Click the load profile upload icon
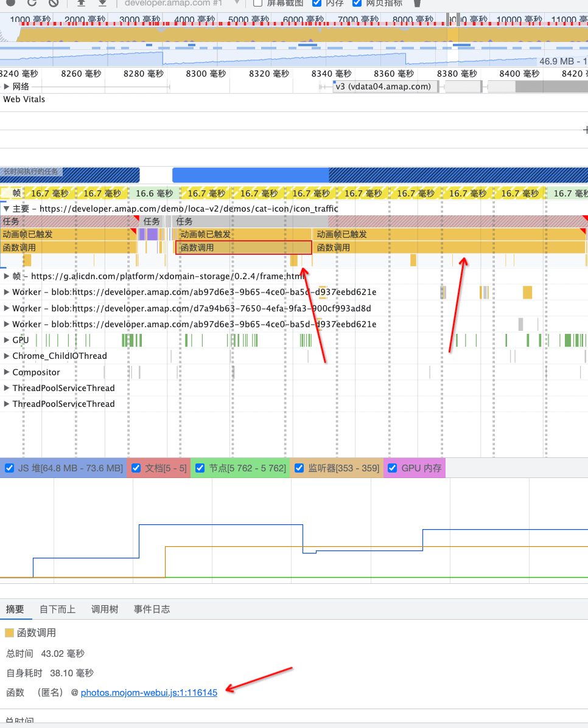Viewport: 588px width, 728px height. [x=81, y=2]
